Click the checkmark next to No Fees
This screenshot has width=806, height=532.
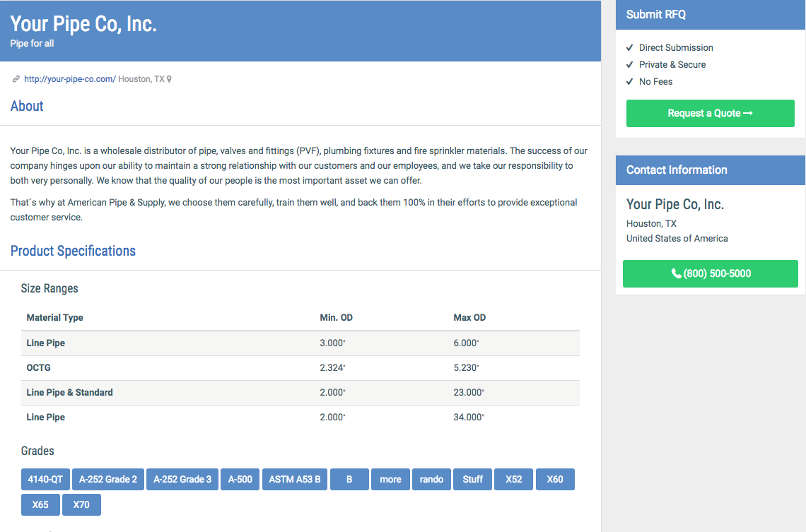pos(629,82)
